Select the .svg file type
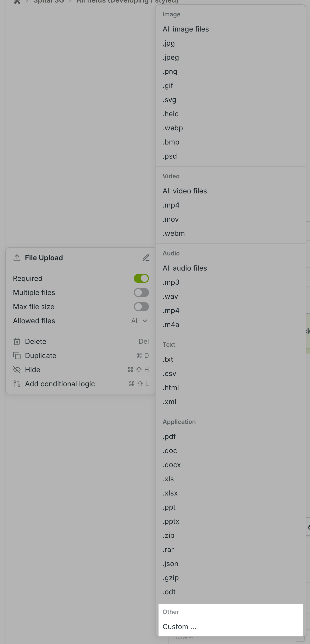 click(x=230, y=100)
